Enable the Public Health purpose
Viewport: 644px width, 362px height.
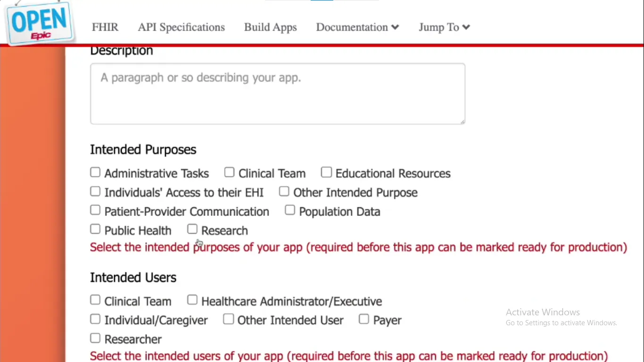click(95, 229)
